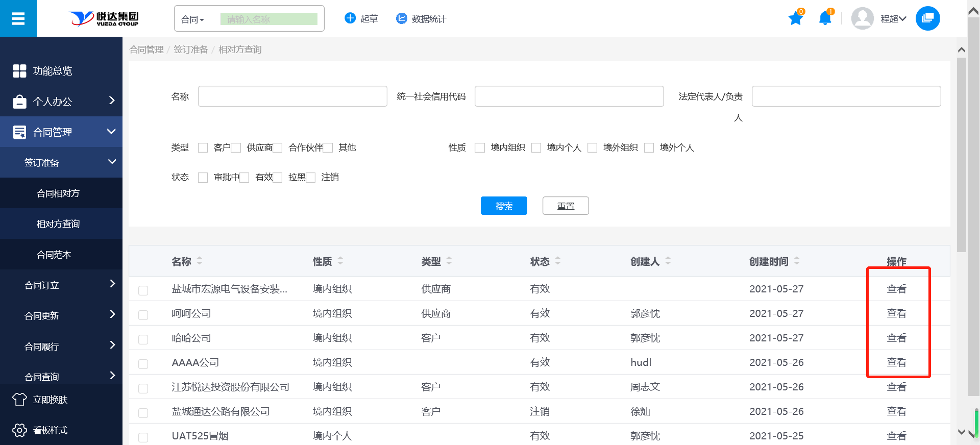The height and width of the screenshot is (445, 980).
Task: Open the favorites star icon
Action: point(795,19)
